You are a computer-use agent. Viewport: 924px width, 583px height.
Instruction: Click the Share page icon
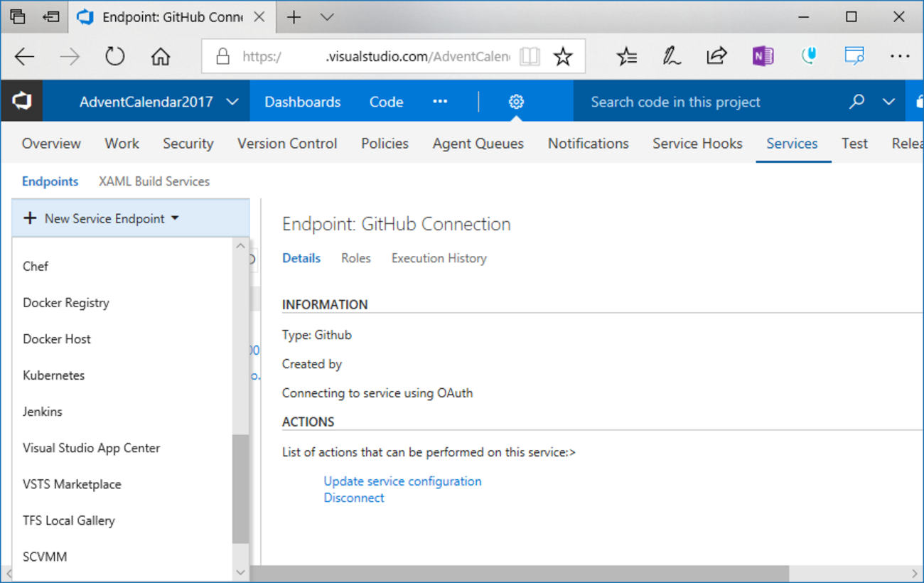click(716, 56)
